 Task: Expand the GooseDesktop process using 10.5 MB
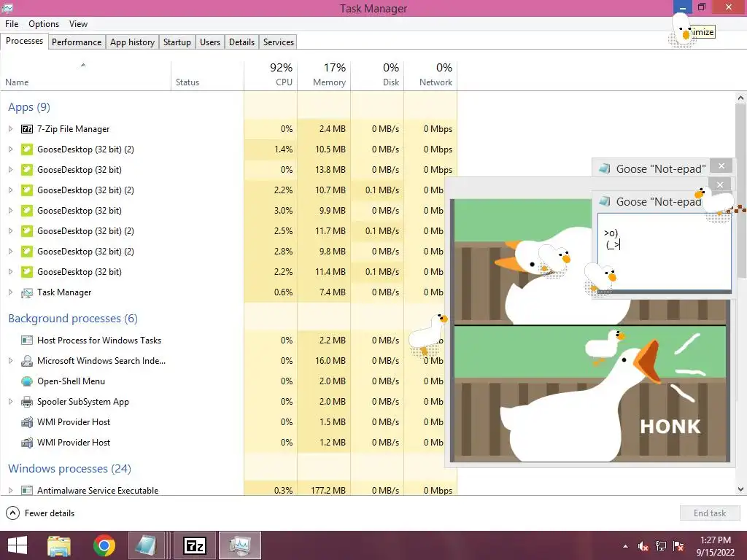pyautogui.click(x=10, y=149)
